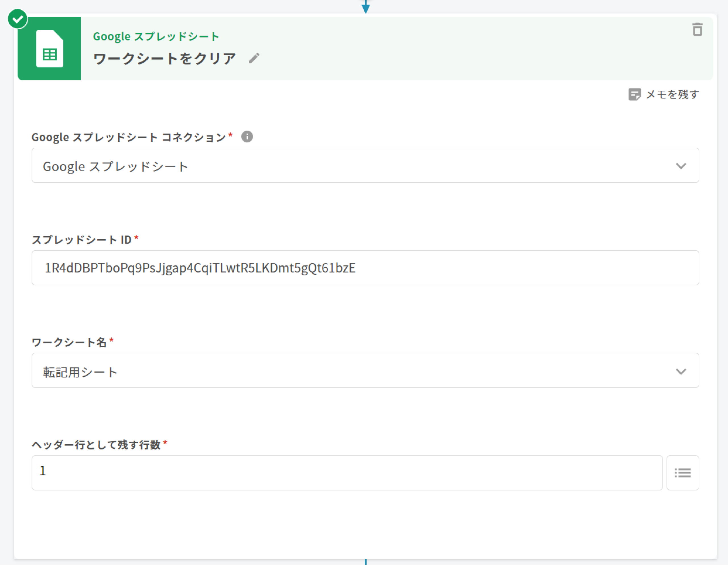This screenshot has height=565, width=728.
Task: Open the variable list icon beside the header rows field
Action: (x=682, y=473)
